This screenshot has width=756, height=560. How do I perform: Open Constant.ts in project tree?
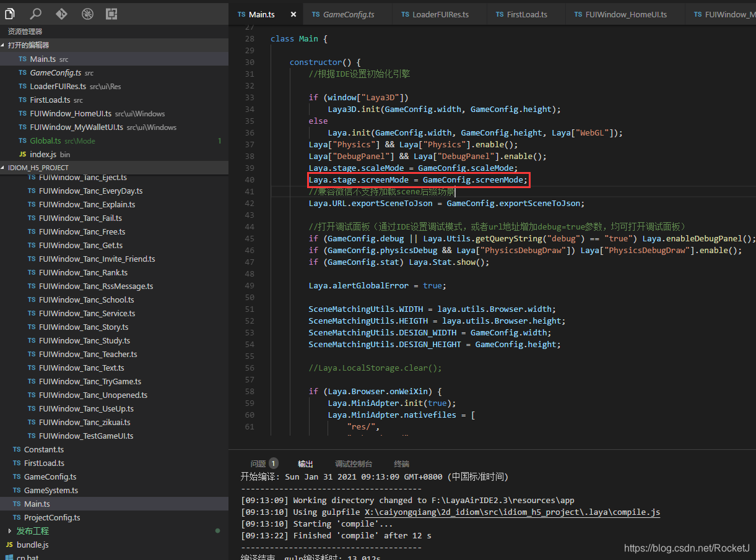(114, 449)
